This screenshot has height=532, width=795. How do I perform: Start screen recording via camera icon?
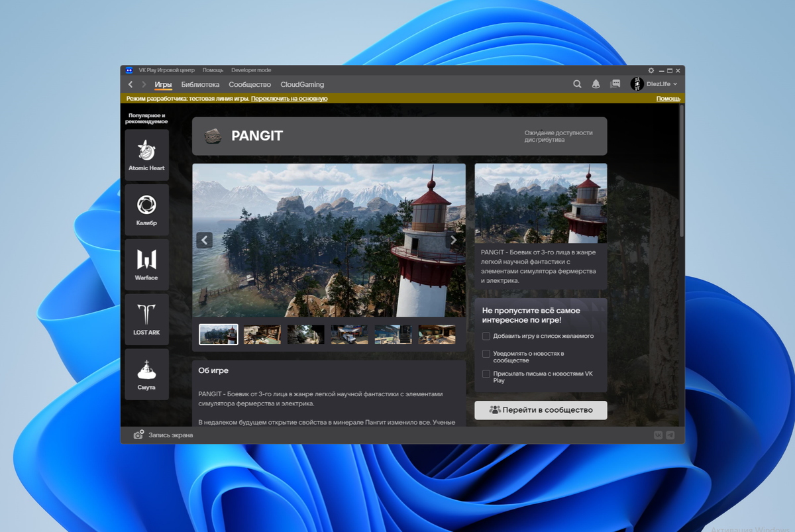point(138,435)
